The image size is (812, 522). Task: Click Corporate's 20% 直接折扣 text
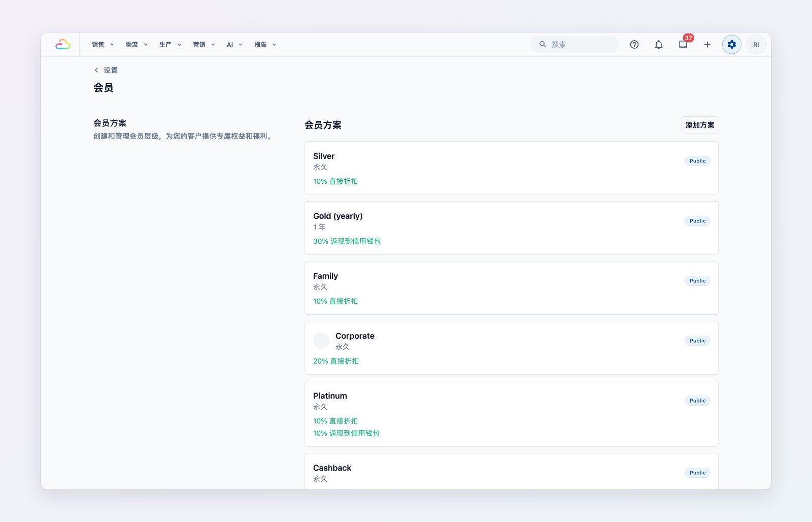[336, 361]
